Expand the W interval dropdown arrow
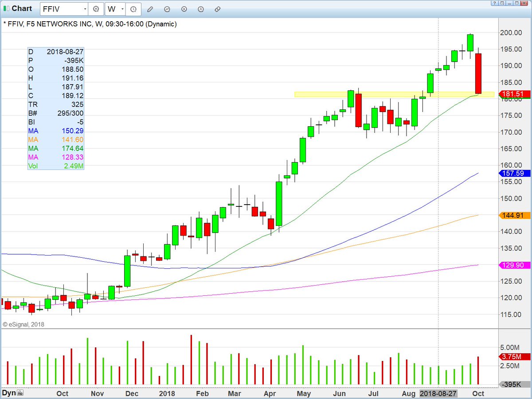The image size is (532, 399). tap(122, 9)
